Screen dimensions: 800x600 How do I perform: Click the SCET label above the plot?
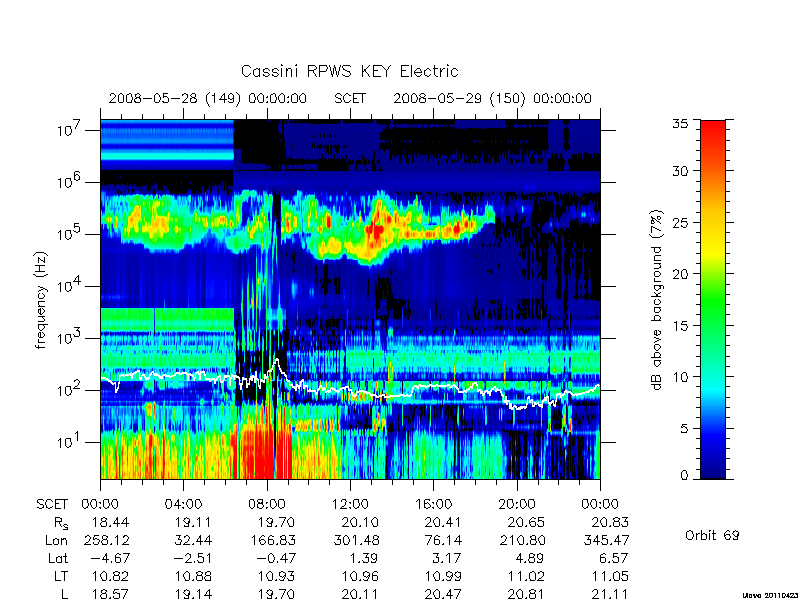(x=350, y=98)
